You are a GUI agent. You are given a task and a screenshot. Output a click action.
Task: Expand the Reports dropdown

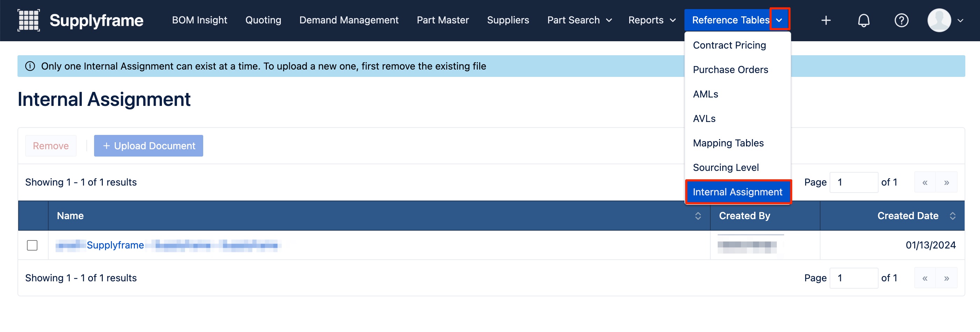673,21
